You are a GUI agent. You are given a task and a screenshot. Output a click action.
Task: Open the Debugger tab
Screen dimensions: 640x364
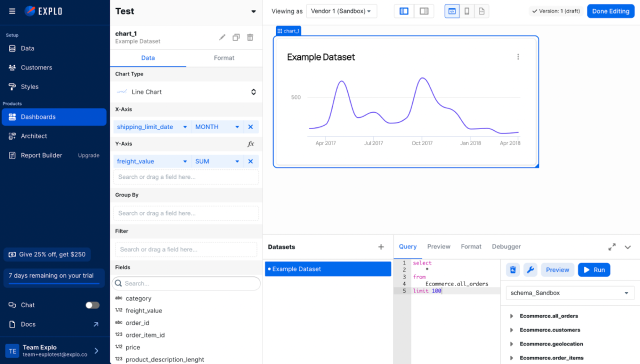coord(506,246)
